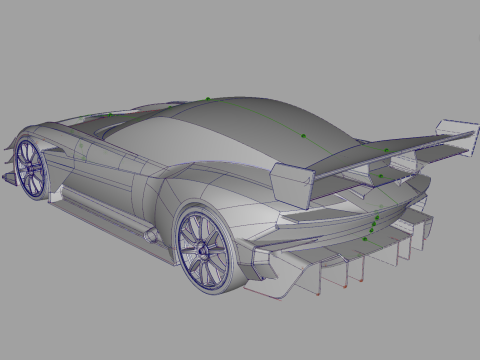
Task: Pick the green control point on the rear diffuser
Action: pos(365,239)
